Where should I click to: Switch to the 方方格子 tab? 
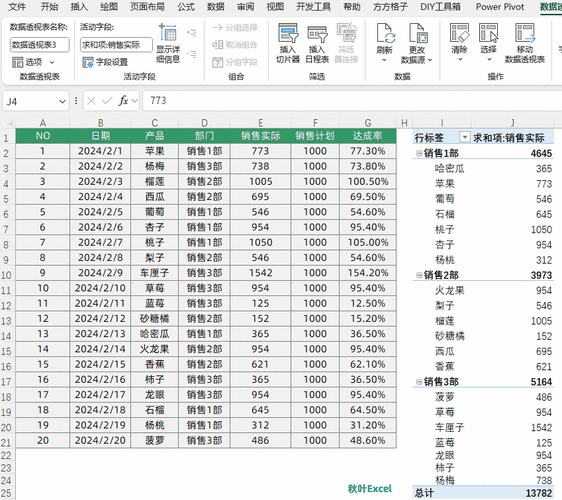pyautogui.click(x=390, y=6)
